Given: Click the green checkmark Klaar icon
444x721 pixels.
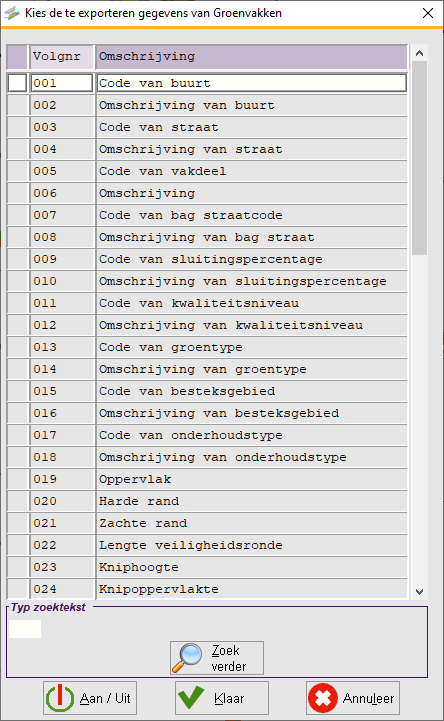Looking at the screenshot, I should coord(191,698).
